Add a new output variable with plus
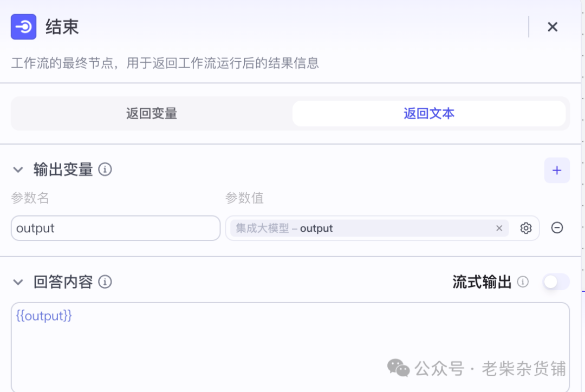The width and height of the screenshot is (585, 392). (x=556, y=170)
